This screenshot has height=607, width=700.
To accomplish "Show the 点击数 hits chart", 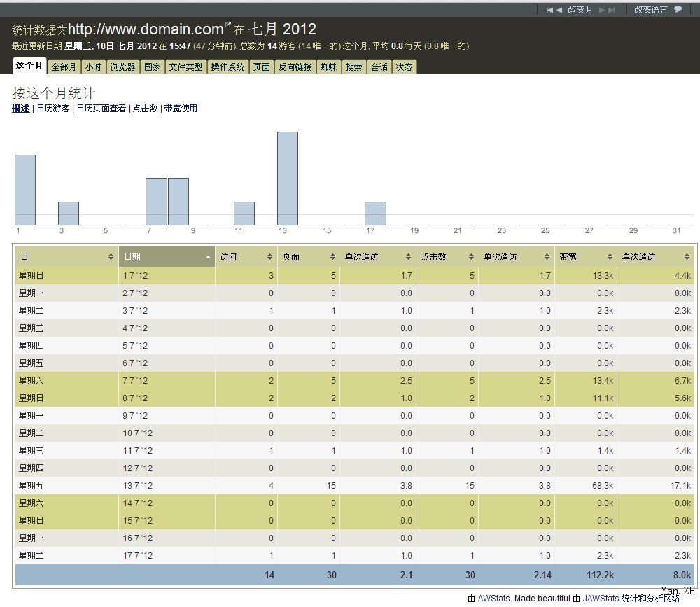I will 146,108.
